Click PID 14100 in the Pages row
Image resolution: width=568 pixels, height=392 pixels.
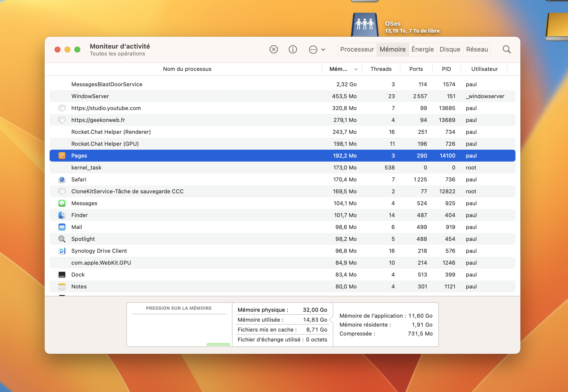pyautogui.click(x=447, y=156)
